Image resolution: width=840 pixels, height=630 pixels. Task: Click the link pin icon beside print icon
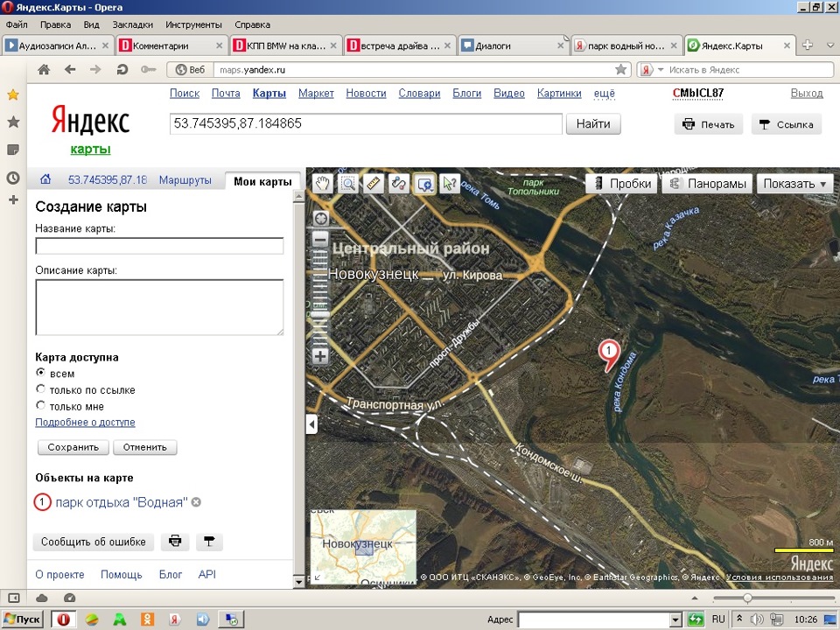coord(209,542)
